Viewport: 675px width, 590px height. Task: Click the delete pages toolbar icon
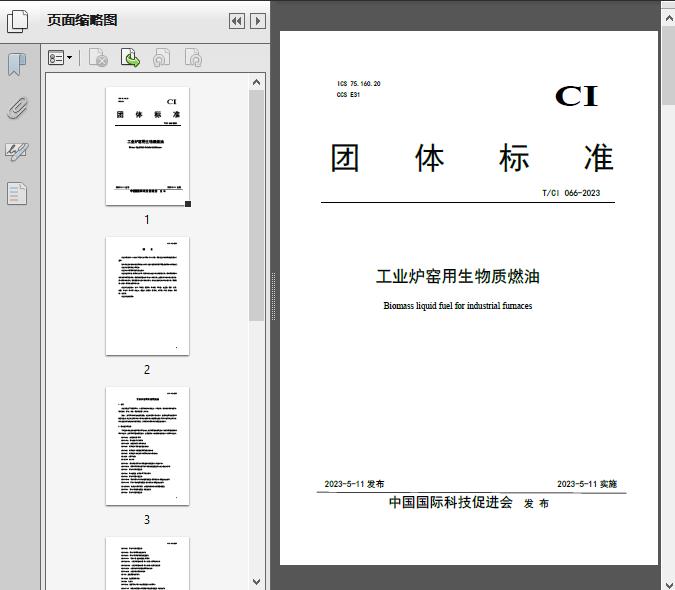point(98,58)
